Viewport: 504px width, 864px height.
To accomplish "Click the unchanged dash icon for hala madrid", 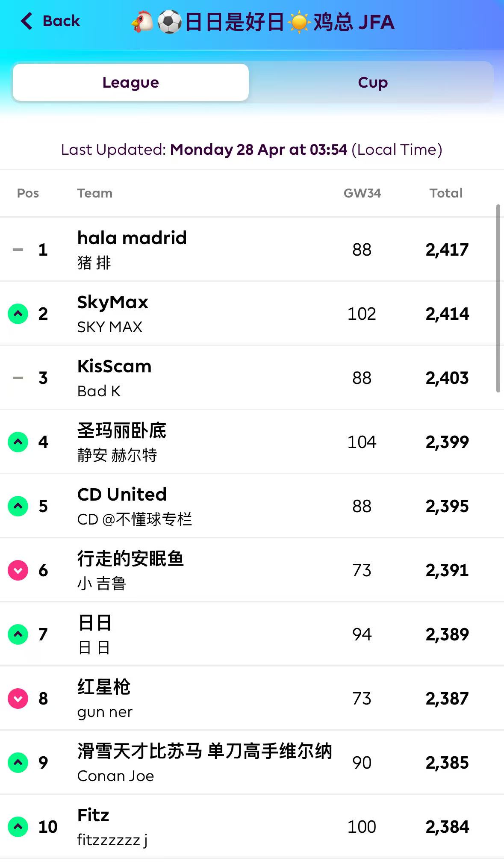I will 18,250.
